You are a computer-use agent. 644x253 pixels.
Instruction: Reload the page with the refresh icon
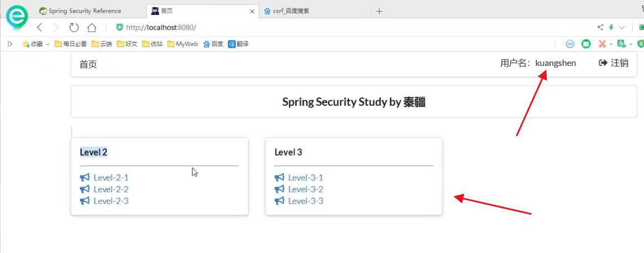click(74, 28)
